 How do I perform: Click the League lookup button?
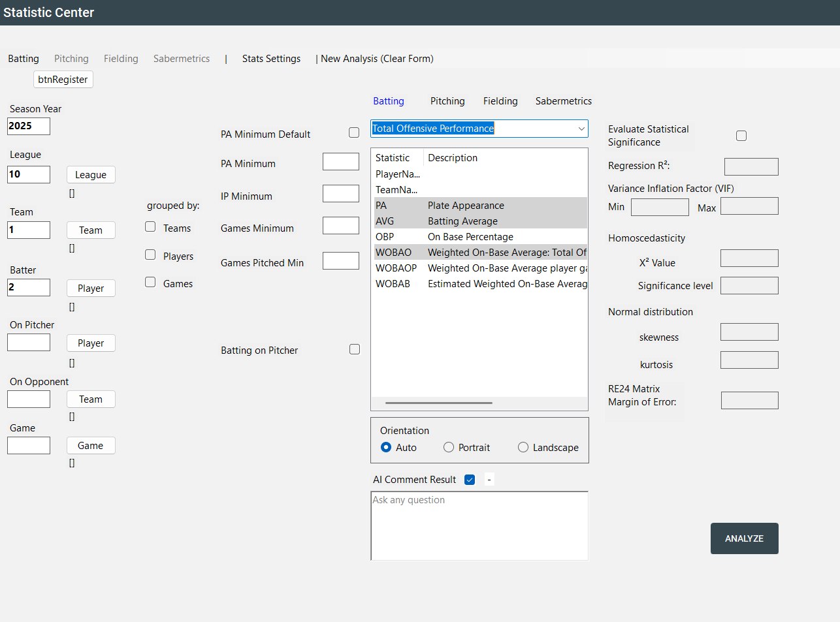91,175
